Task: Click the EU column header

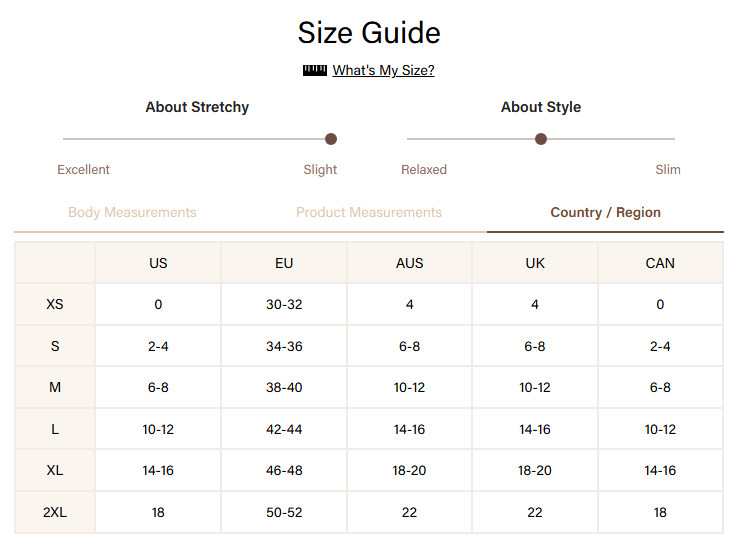Action: pos(284,263)
